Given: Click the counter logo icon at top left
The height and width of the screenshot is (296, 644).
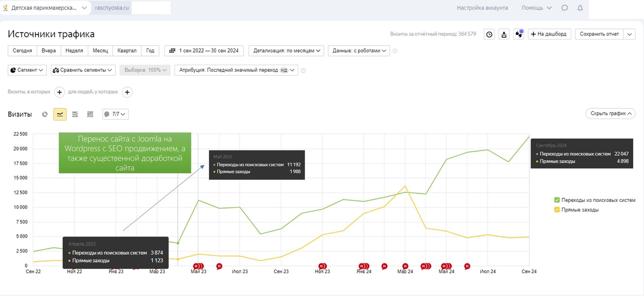Looking at the screenshot, I should [5, 8].
